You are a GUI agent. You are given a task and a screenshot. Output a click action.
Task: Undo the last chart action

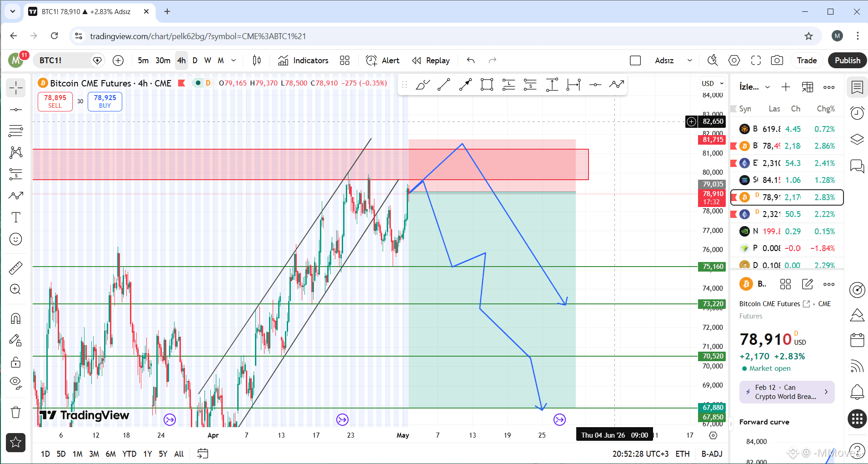click(x=471, y=61)
